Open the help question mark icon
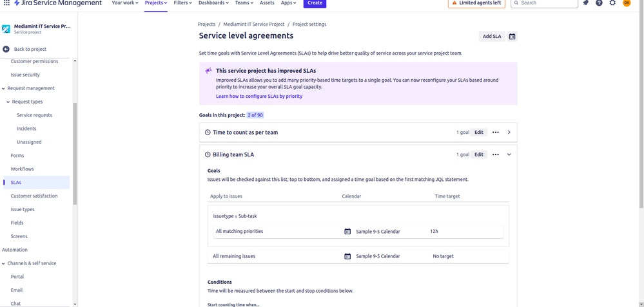Screen dimensions: 644x307 599,3
